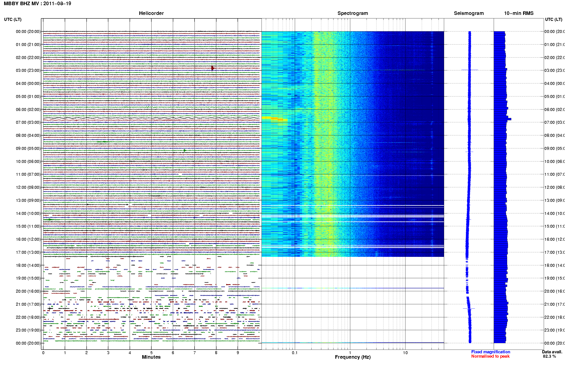The width and height of the screenshot is (588, 368).
Task: Click the seismogram spike at 03:00
Action: (x=470, y=70)
